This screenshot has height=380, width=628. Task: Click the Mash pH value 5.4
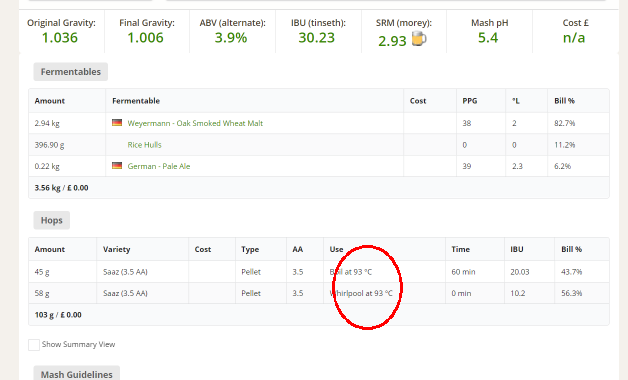coord(488,38)
